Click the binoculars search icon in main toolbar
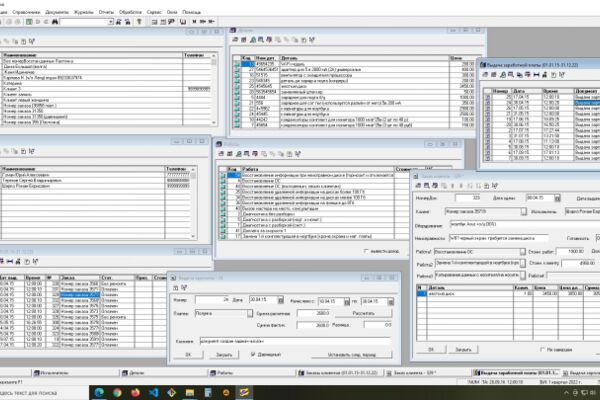 click(x=55, y=22)
